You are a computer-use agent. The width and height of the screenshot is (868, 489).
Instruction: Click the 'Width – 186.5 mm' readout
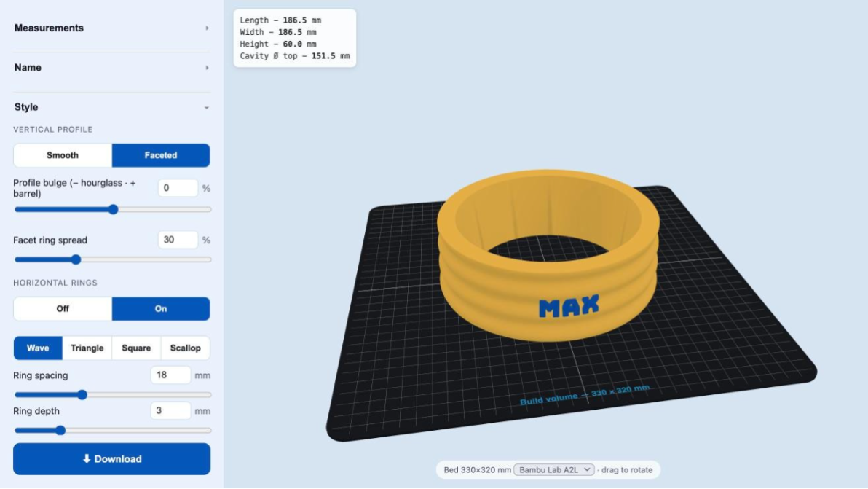278,32
